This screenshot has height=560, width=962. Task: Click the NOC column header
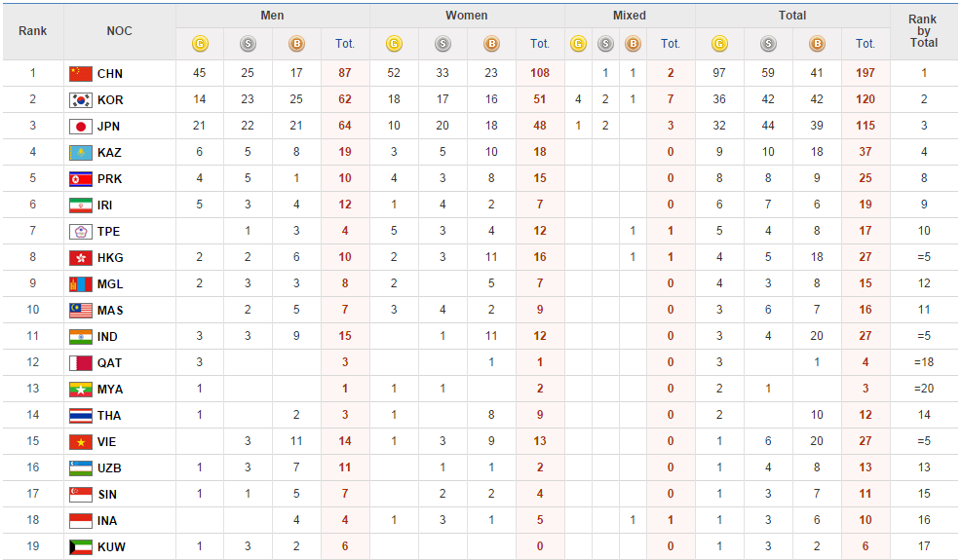[119, 31]
